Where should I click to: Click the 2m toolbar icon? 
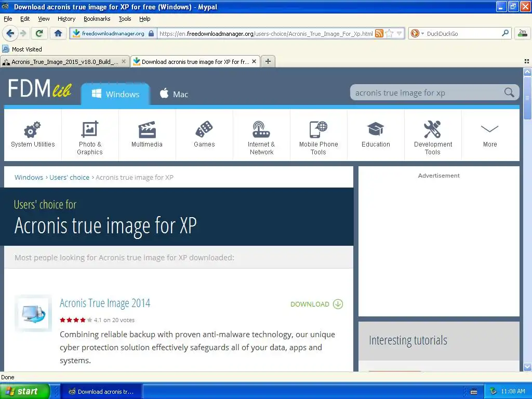[523, 33]
